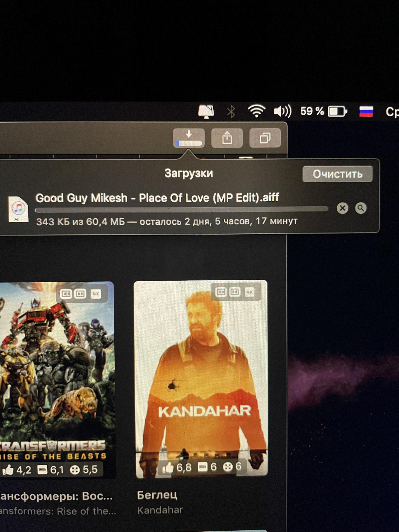Click the AIFF file icon
Image resolution: width=399 pixels, height=532 pixels.
point(18,209)
